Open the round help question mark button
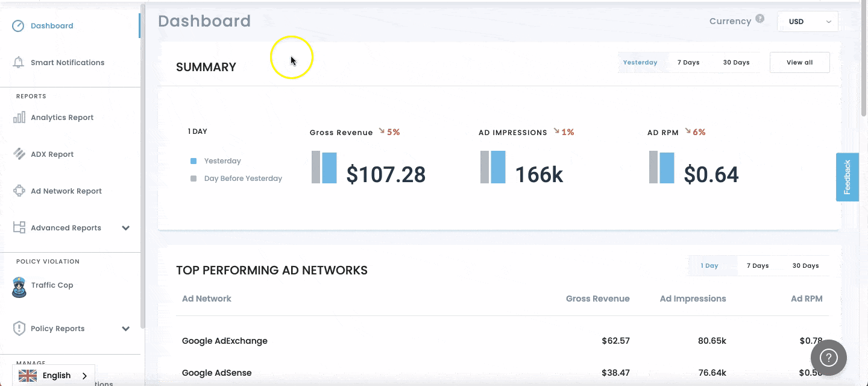The width and height of the screenshot is (868, 386). pos(829,358)
